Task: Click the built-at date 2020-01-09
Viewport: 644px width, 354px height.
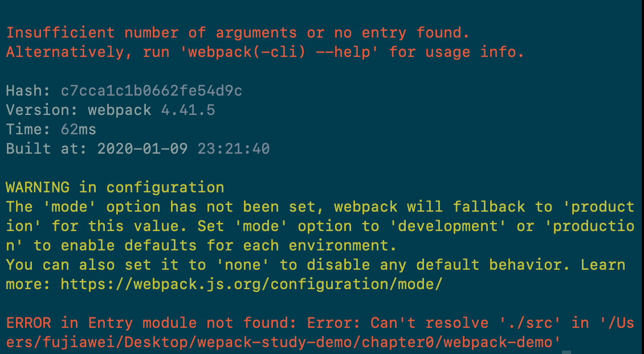Action: [x=142, y=149]
